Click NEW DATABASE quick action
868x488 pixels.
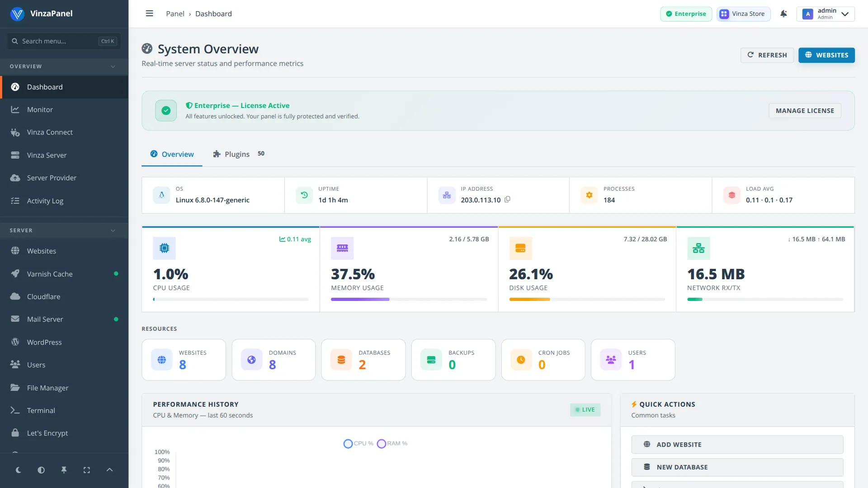tap(737, 467)
